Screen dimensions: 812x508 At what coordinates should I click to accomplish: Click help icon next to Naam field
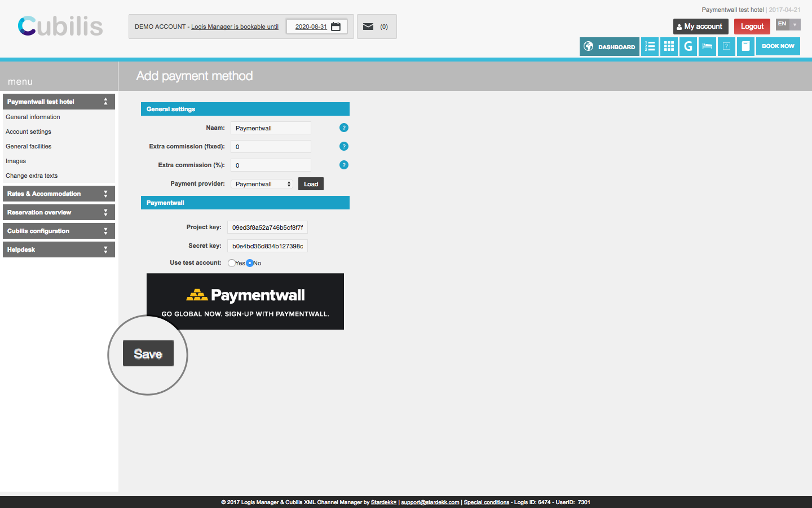click(344, 128)
